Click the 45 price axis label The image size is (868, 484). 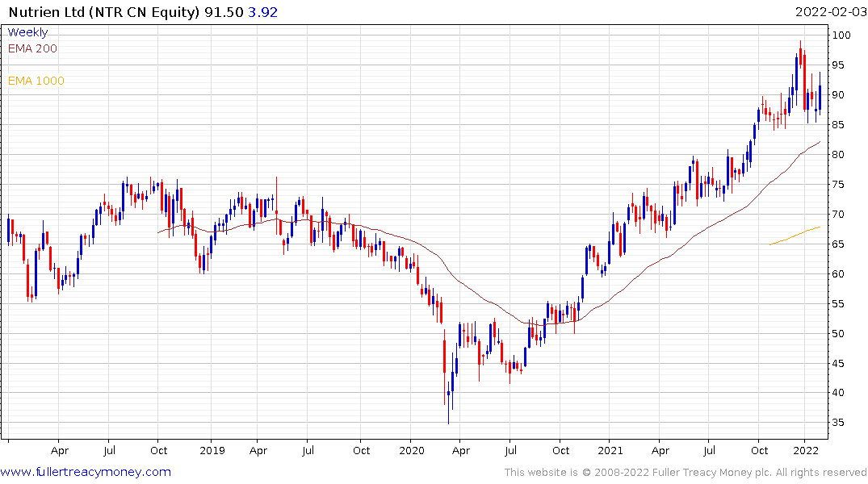tap(838, 364)
